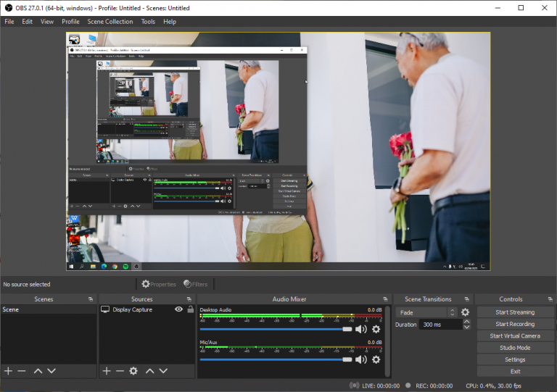Open Scene Transitions properties gear
Image resolution: width=557 pixels, height=392 pixels.
[x=465, y=312]
